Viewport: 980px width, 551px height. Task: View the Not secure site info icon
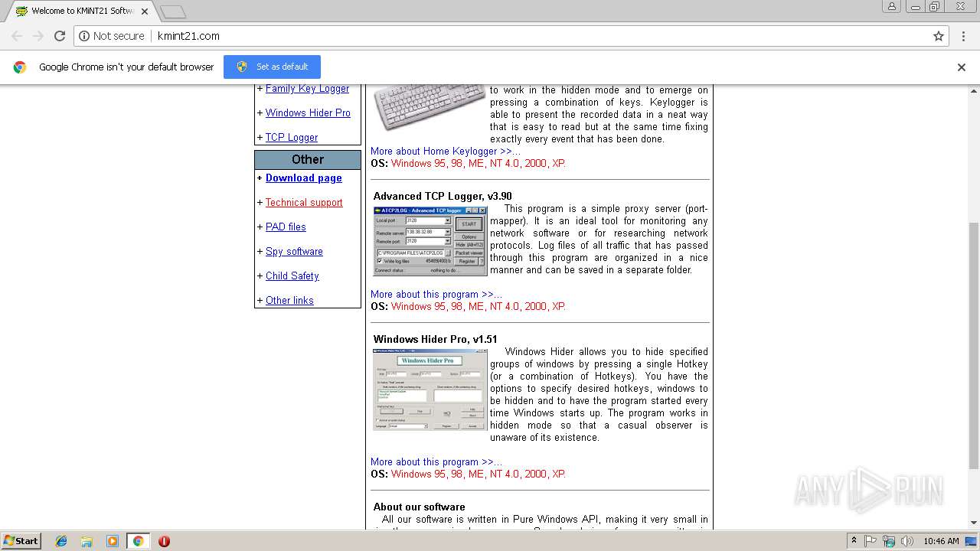[85, 36]
